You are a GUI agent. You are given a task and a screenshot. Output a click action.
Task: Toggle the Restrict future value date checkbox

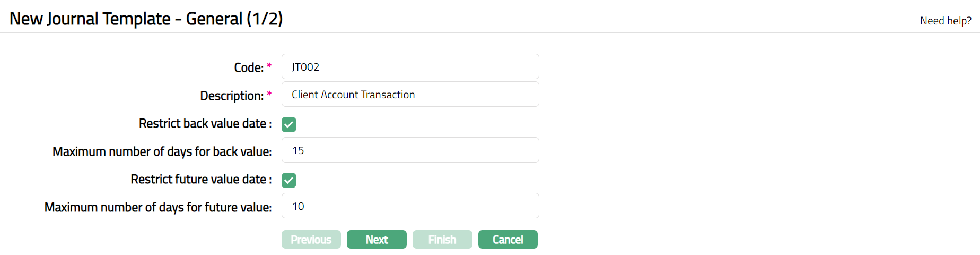[x=289, y=180]
